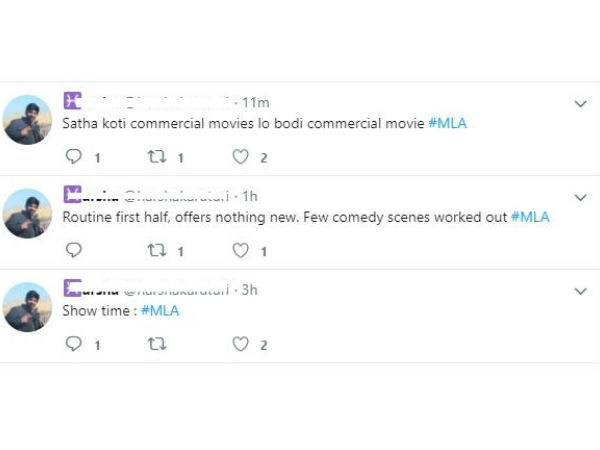
Task: Open the 3h timestamp link
Action: click(x=249, y=289)
